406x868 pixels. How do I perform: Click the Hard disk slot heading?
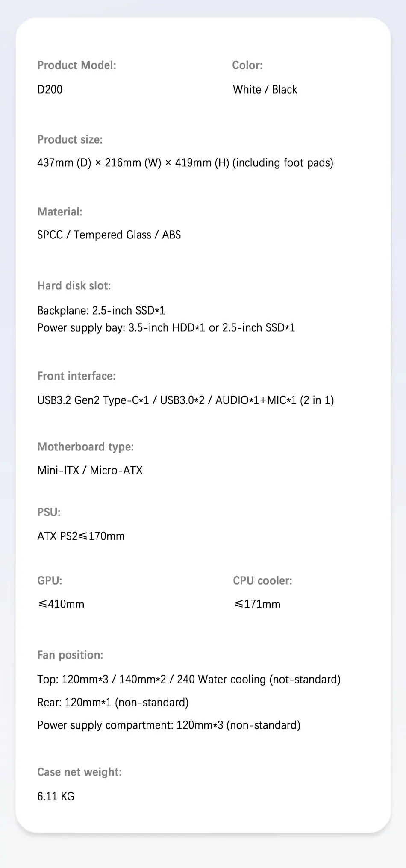coord(74,286)
